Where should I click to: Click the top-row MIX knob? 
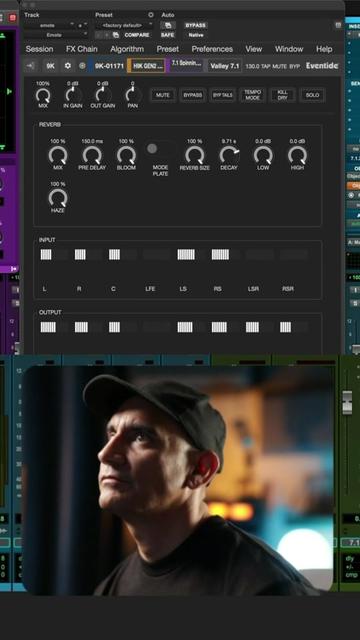43,96
